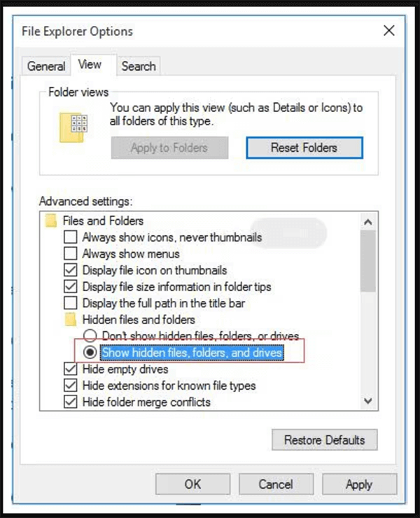This screenshot has height=518, width=420.
Task: Click the Apply button
Action: [x=359, y=484]
